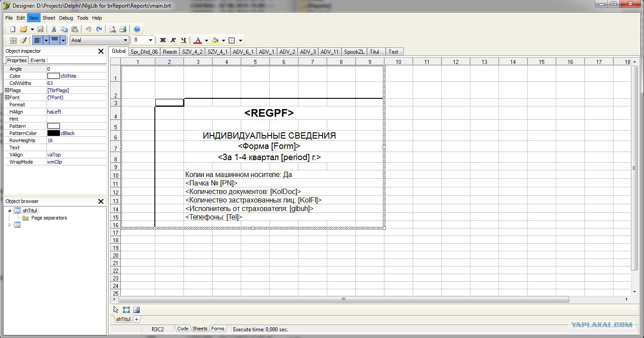Select the arrow pointer tool
The height and width of the screenshot is (338, 644).
tap(116, 309)
